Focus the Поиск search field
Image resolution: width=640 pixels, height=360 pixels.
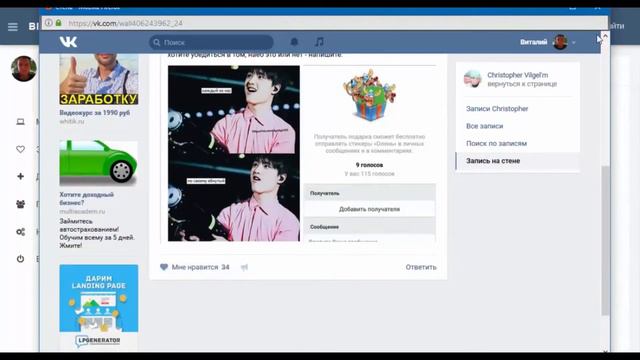click(x=211, y=42)
